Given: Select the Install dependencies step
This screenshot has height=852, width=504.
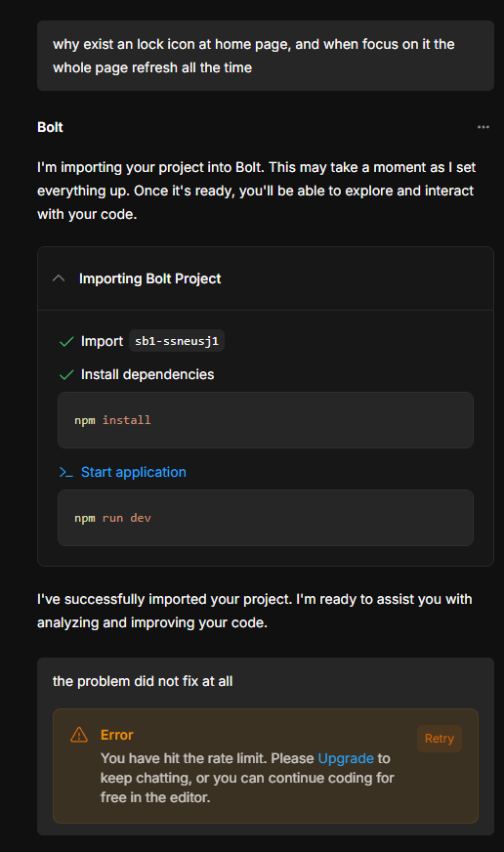Looking at the screenshot, I should click(147, 374).
